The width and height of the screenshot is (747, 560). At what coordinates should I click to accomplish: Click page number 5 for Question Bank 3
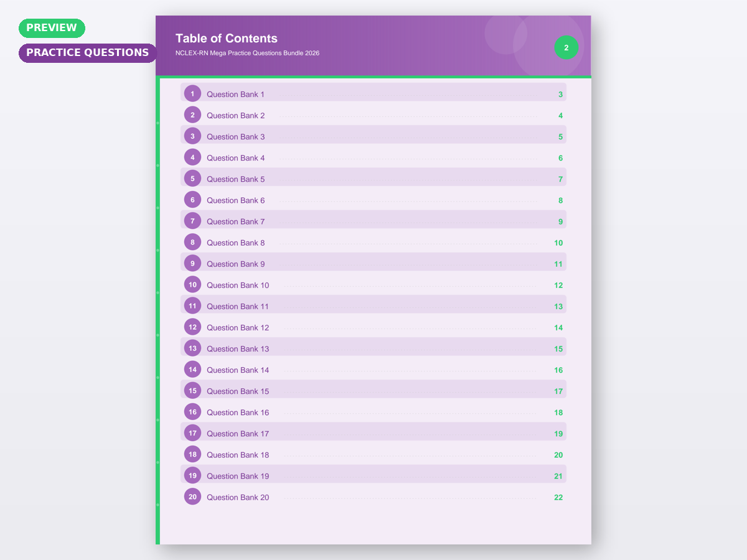click(560, 137)
